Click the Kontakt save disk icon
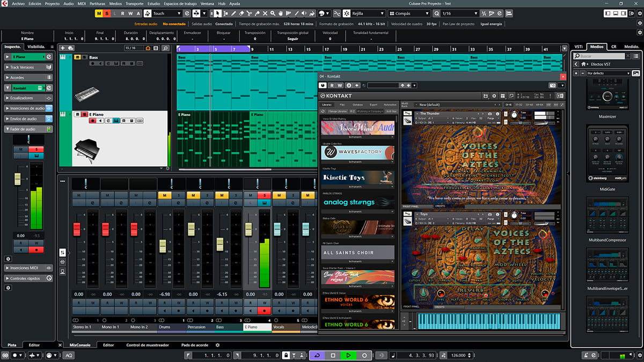This screenshot has width=644, height=362. (485, 96)
